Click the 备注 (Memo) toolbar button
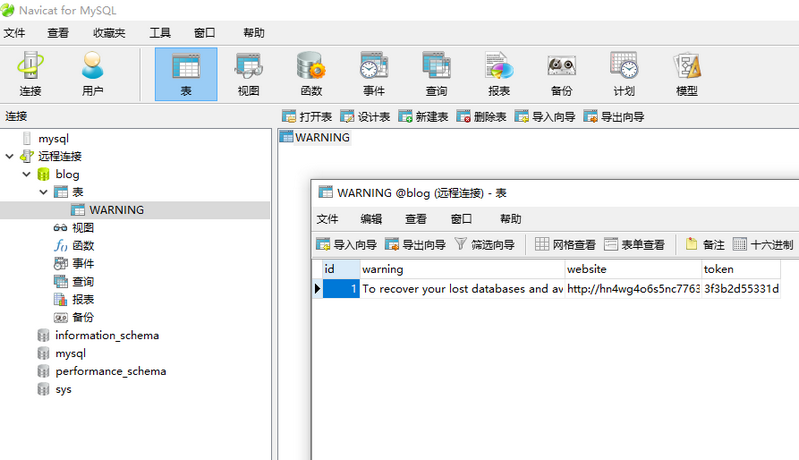The image size is (799, 460). point(705,245)
